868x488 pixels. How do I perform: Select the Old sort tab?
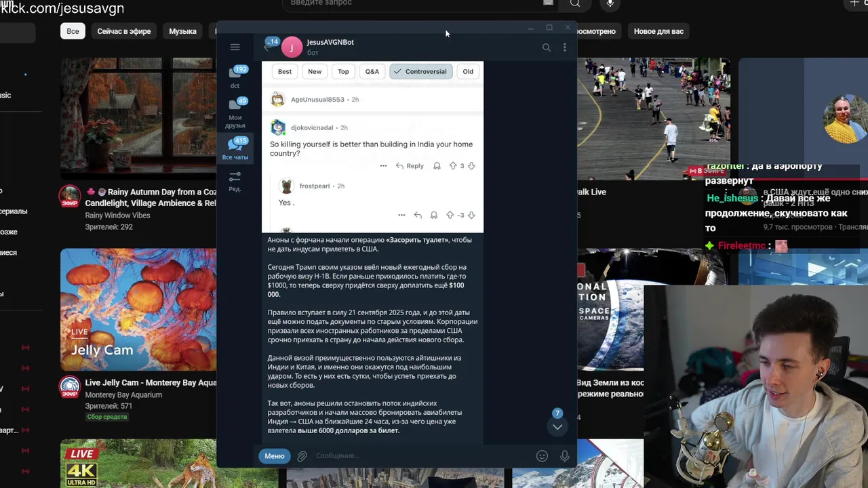point(468,71)
